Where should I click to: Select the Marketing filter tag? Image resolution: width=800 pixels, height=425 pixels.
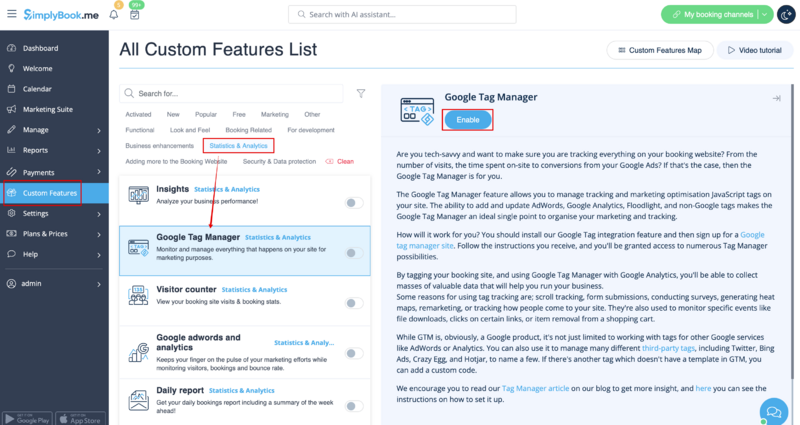click(x=274, y=114)
